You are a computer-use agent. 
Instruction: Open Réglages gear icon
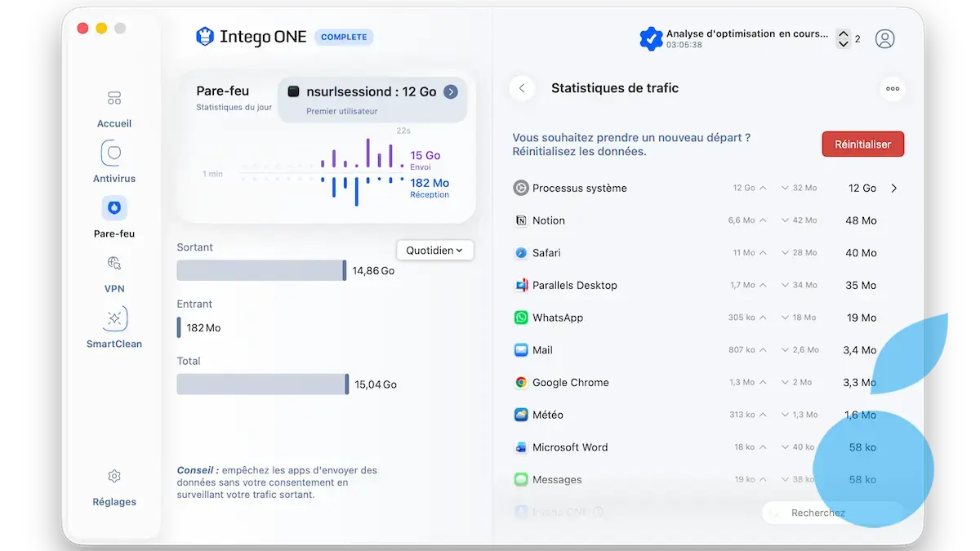[x=114, y=476]
